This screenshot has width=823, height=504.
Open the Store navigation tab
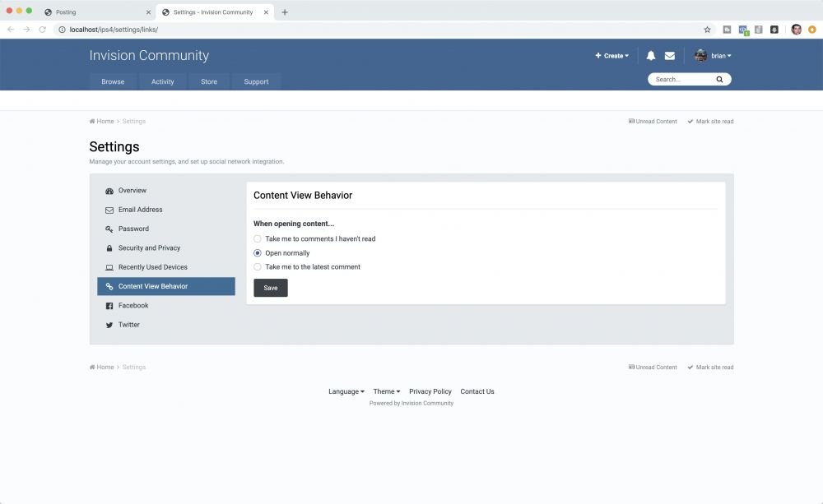click(x=209, y=82)
